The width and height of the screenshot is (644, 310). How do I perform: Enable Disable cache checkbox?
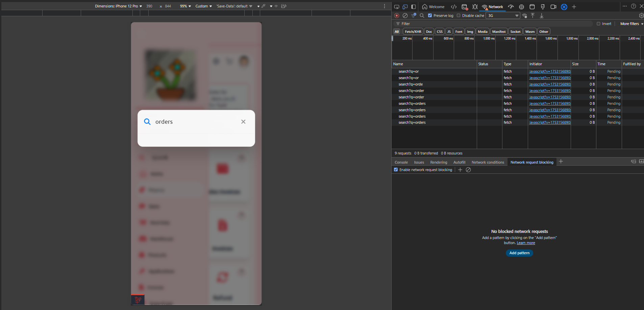pos(459,16)
